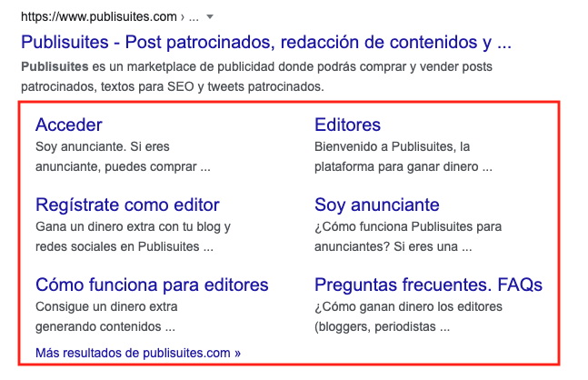Visit the Preguntas frecuentes. FAQs link
This screenshot has height=380, width=588.
(x=428, y=285)
